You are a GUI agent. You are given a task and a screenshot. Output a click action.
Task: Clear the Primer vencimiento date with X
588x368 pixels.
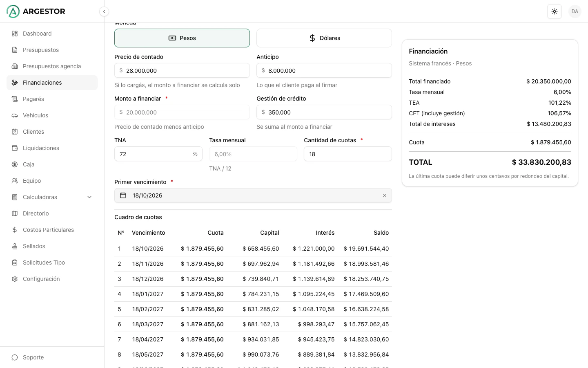click(385, 195)
